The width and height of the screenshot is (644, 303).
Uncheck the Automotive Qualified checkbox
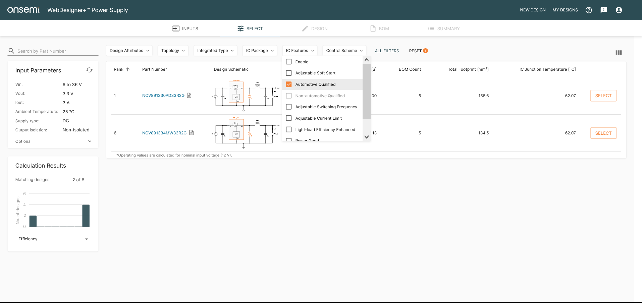pos(289,84)
